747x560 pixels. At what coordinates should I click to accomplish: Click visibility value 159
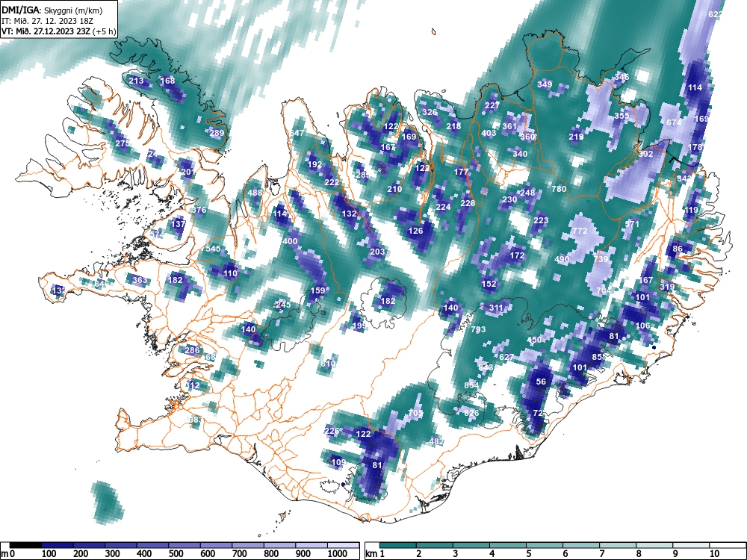317,290
